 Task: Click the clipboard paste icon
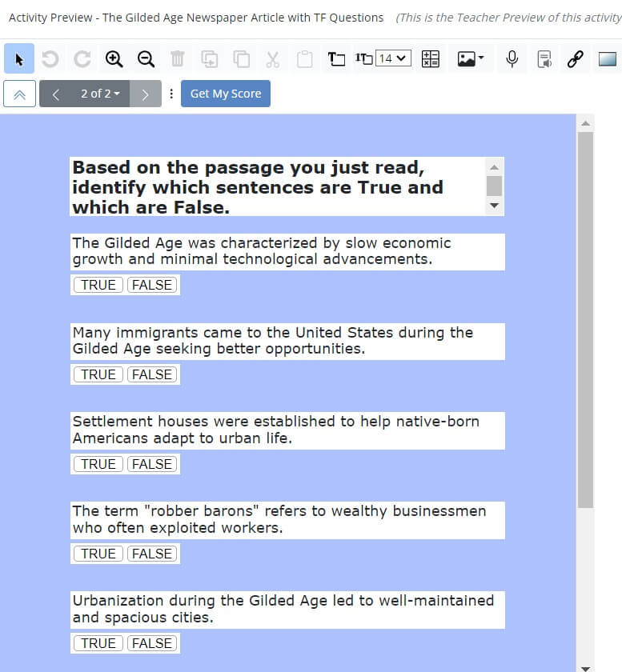pos(304,58)
